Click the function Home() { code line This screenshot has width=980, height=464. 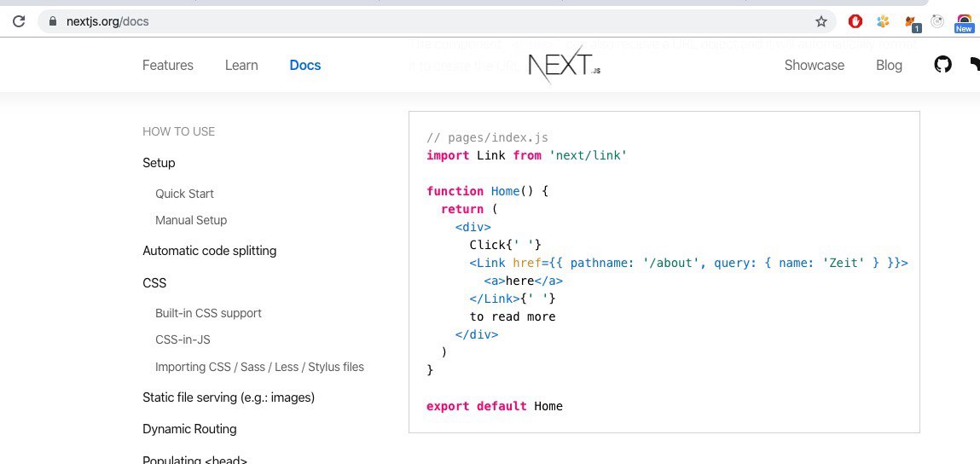(487, 191)
